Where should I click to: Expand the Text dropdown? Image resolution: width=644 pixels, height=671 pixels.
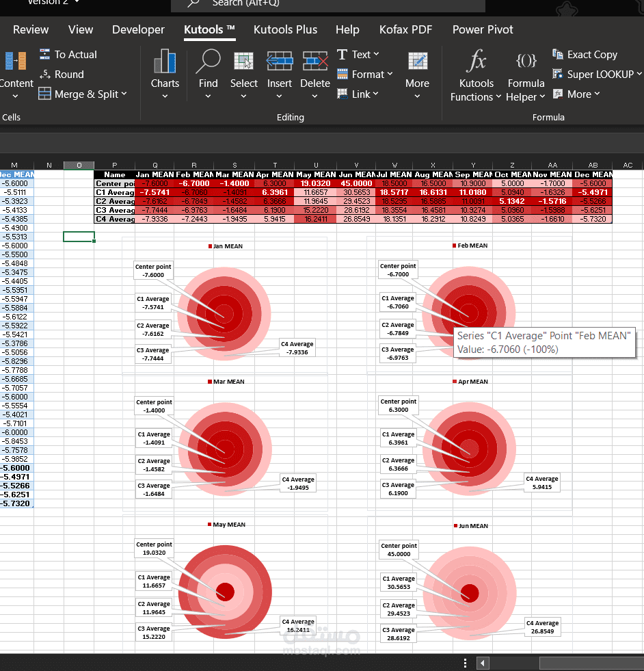358,54
